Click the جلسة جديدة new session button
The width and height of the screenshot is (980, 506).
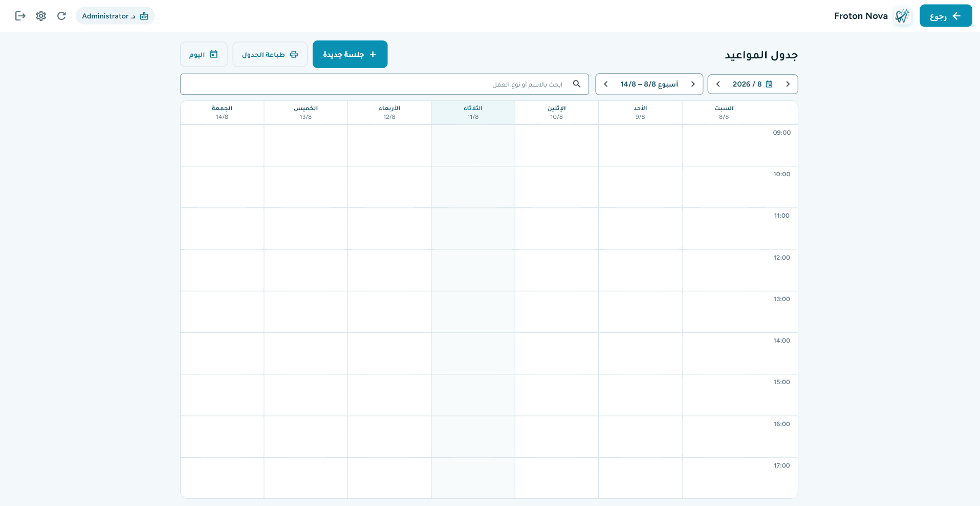(x=350, y=54)
